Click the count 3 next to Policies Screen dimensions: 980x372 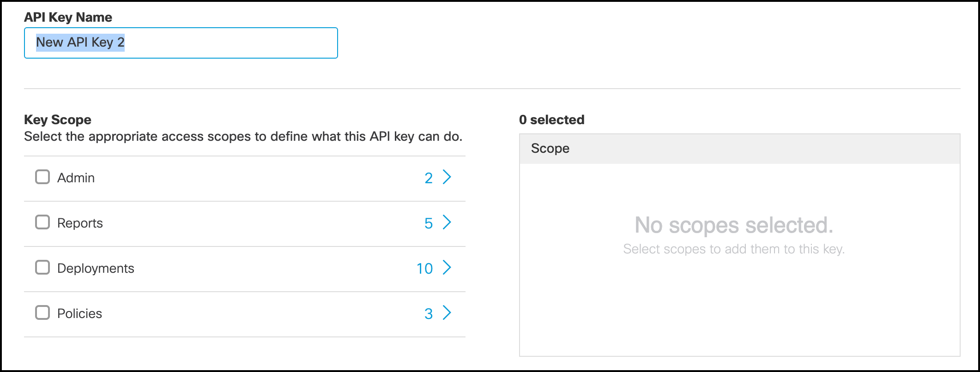coord(428,313)
